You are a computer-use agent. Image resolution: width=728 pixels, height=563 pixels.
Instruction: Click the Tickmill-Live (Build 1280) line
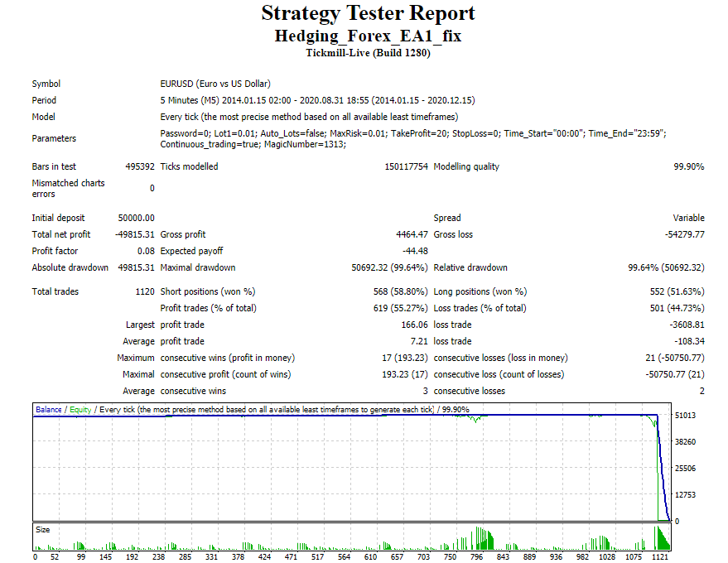369,53
